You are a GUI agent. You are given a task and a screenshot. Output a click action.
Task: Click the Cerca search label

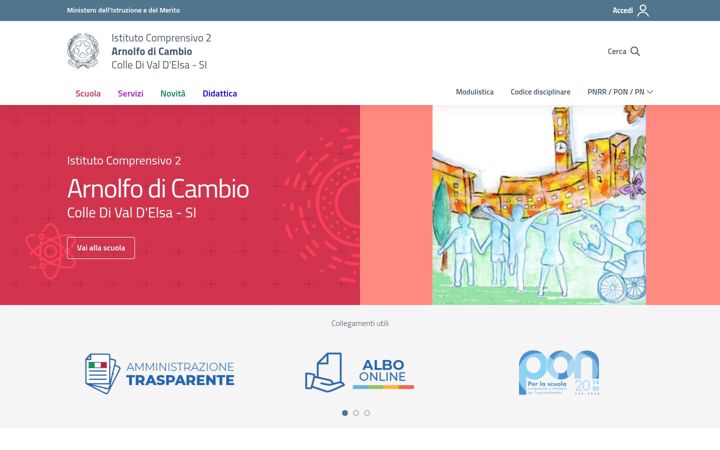(x=617, y=51)
